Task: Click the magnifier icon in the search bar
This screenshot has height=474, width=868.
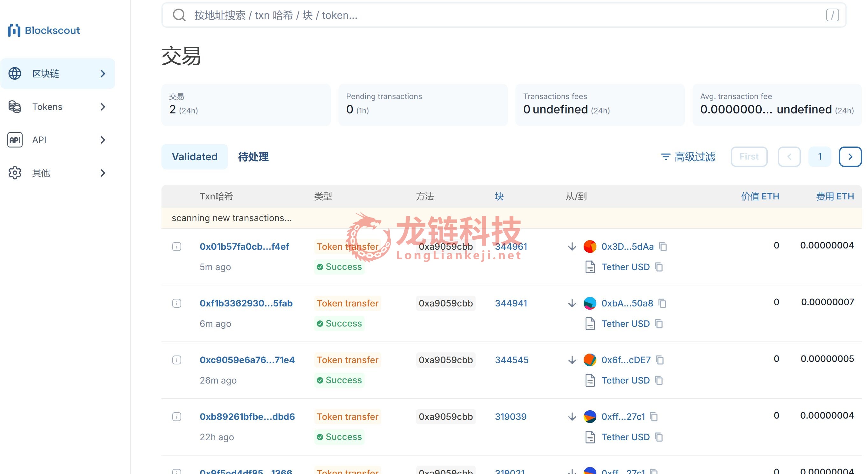Action: [179, 15]
